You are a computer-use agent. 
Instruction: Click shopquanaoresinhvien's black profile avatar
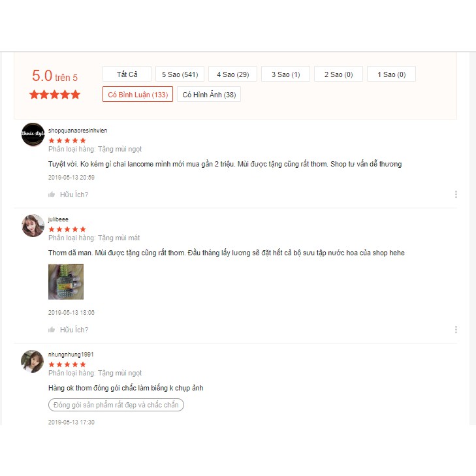(33, 134)
